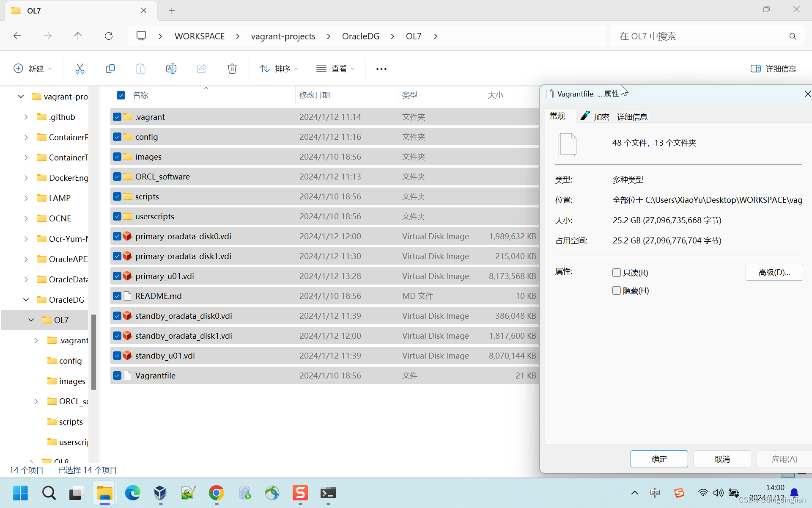Click the Cut scissors icon
Viewport: 812px width, 508px height.
[x=80, y=69]
